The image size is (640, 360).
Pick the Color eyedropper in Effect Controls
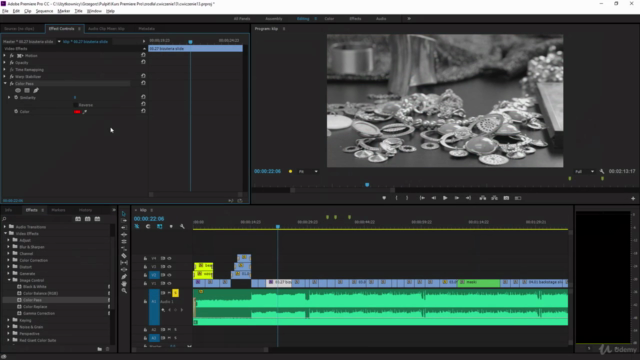(85, 111)
